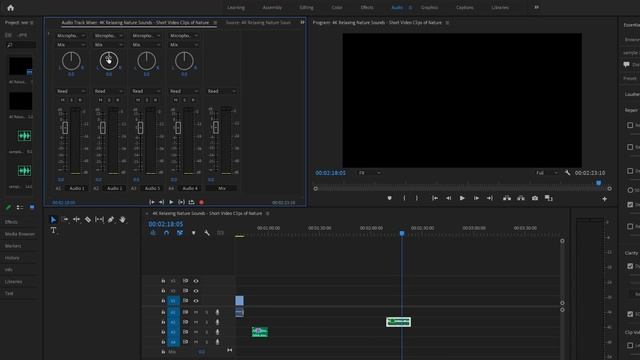Go to Out point in Program Monitor

pos(489,198)
